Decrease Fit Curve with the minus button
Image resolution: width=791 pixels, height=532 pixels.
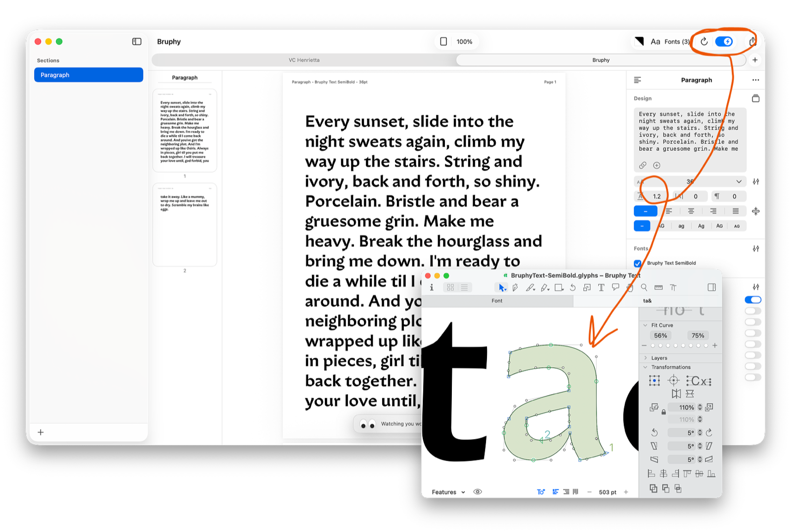click(x=644, y=346)
